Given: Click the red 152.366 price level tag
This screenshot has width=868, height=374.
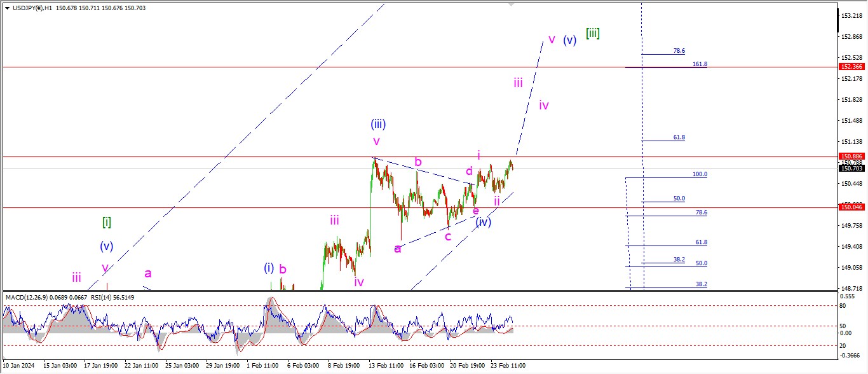Looking at the screenshot, I should pyautogui.click(x=851, y=67).
